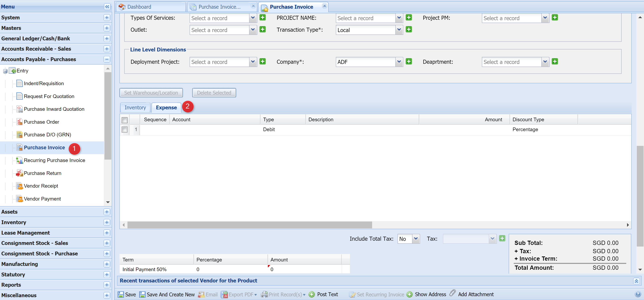Image resolution: width=644 pixels, height=300 pixels.
Task: Check the row 1 checkbox
Action: coord(124,130)
